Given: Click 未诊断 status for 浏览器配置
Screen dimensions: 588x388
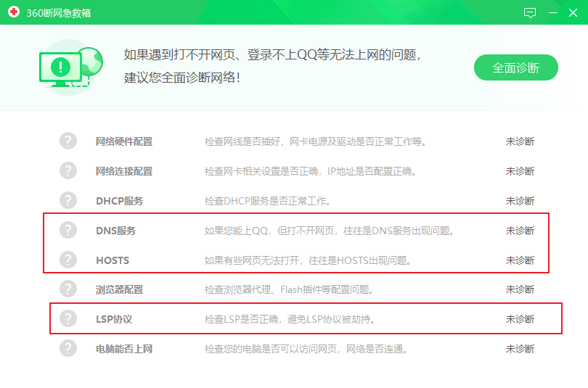Looking at the screenshot, I should coord(520,289).
